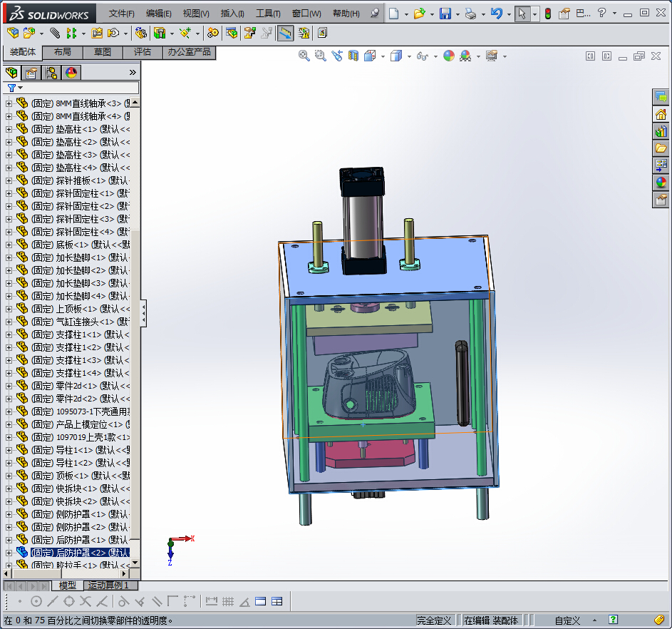
Task: Expand the 底板<1> tree node
Action: pos(9,245)
